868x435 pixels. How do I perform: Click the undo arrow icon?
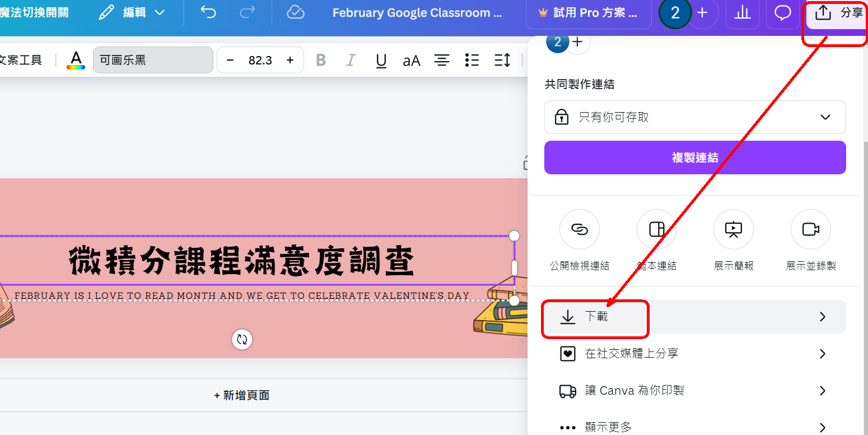pos(208,12)
